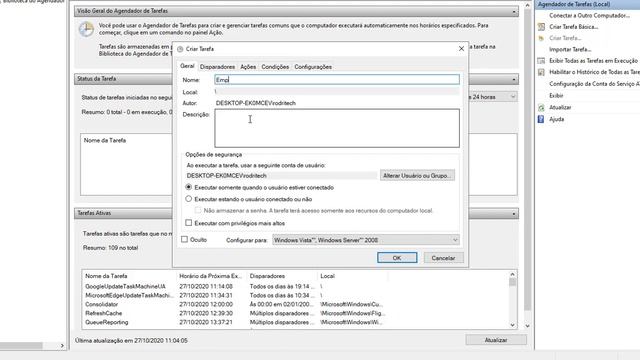This screenshot has height=360, width=640.
Task: Open the 24 horas period dropdown
Action: tap(513, 97)
